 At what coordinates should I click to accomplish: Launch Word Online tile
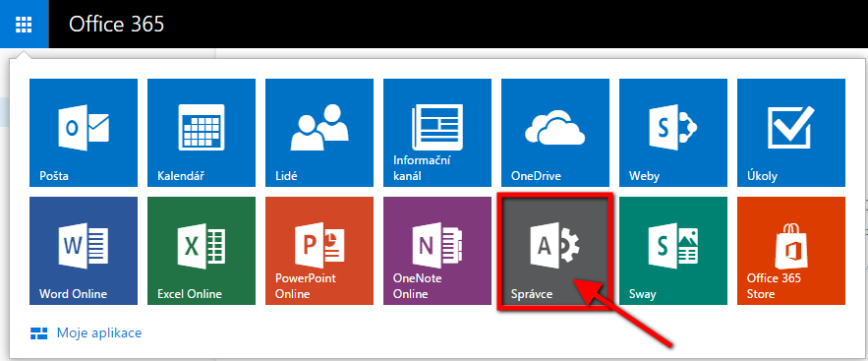tap(84, 251)
